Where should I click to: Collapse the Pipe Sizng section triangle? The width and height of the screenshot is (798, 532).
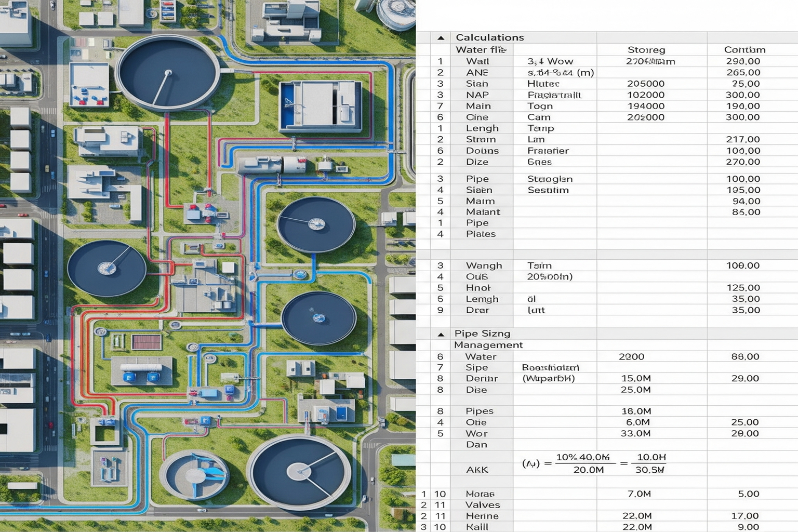pyautogui.click(x=441, y=334)
